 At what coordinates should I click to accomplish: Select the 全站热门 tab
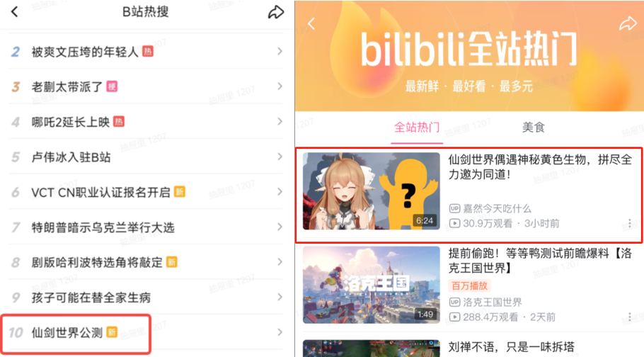416,127
